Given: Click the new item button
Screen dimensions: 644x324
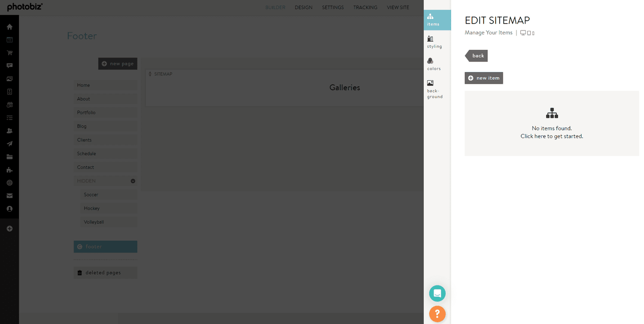Looking at the screenshot, I should [483, 78].
